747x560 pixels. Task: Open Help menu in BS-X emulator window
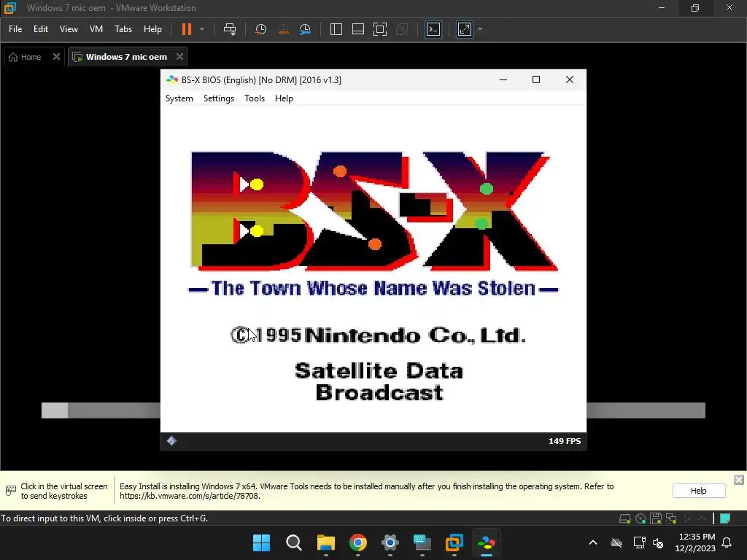284,98
